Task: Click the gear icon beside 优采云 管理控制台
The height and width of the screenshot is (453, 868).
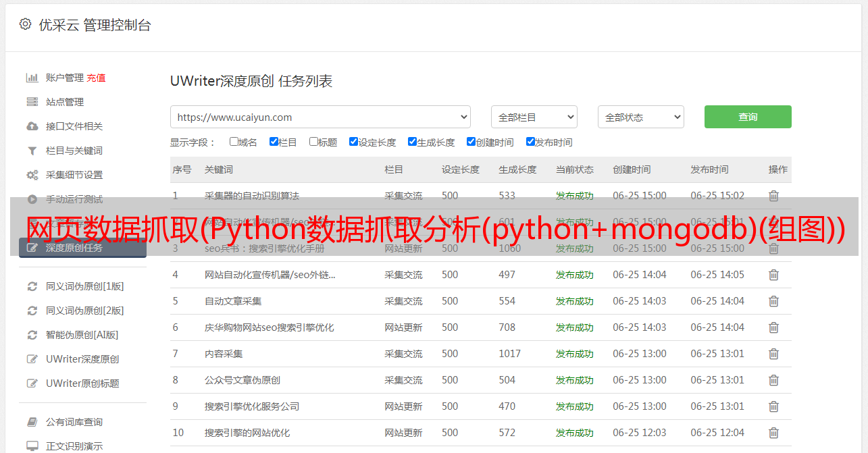Action: (x=25, y=24)
